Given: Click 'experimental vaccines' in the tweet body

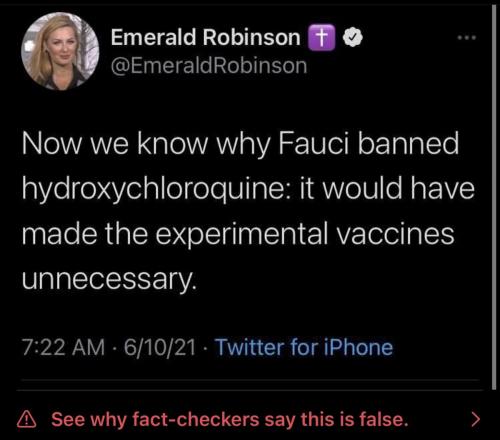Looking at the screenshot, I should (305, 234).
